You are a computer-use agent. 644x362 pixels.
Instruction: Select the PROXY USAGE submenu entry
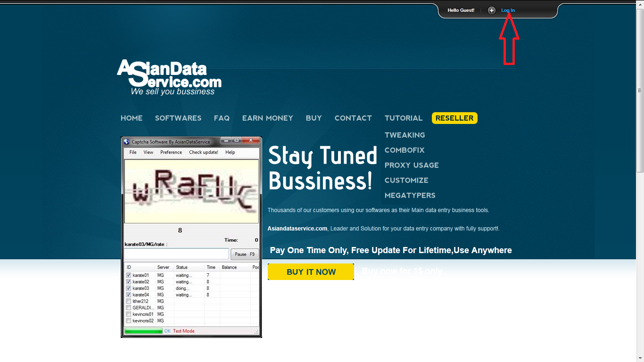pos(412,165)
